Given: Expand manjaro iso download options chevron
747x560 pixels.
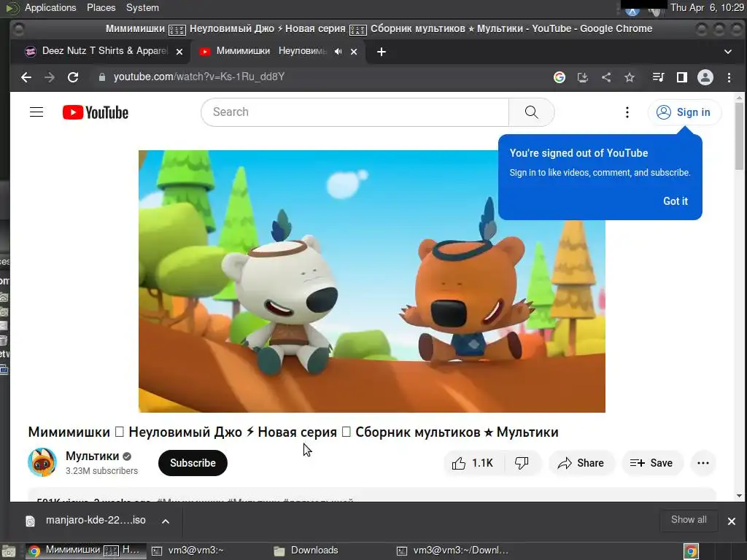Looking at the screenshot, I should tap(166, 521).
